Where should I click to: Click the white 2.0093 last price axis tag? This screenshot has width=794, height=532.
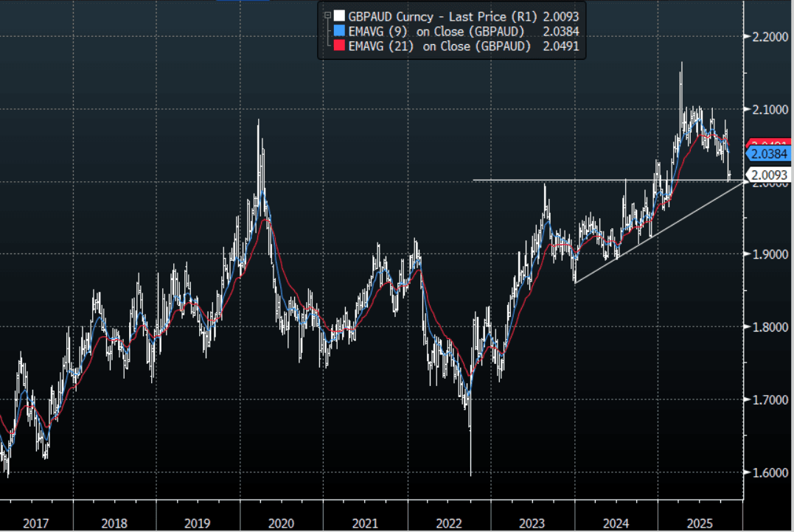[769, 175]
